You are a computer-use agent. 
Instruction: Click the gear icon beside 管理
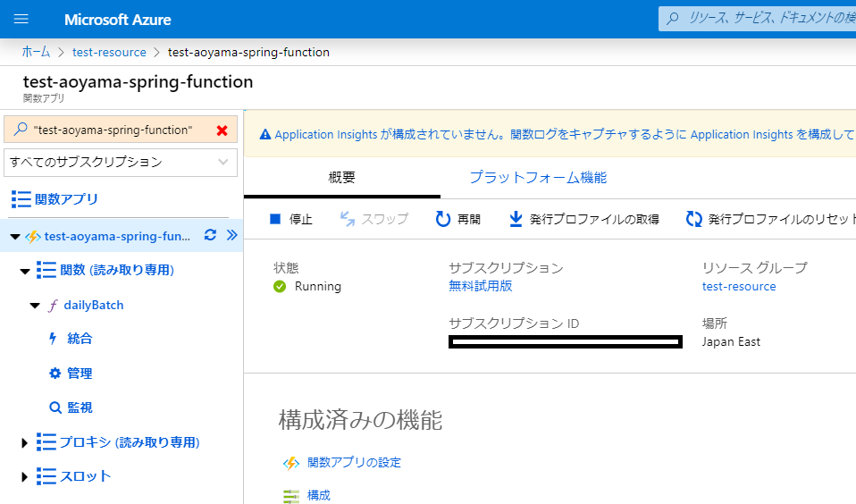coord(55,373)
